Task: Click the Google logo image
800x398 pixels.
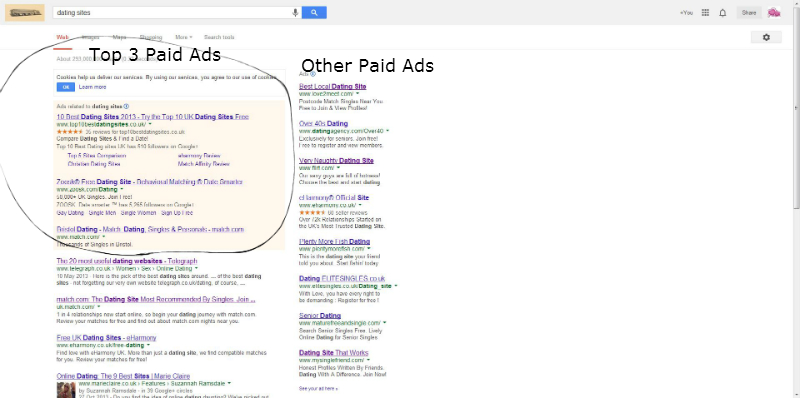Action: [25, 13]
